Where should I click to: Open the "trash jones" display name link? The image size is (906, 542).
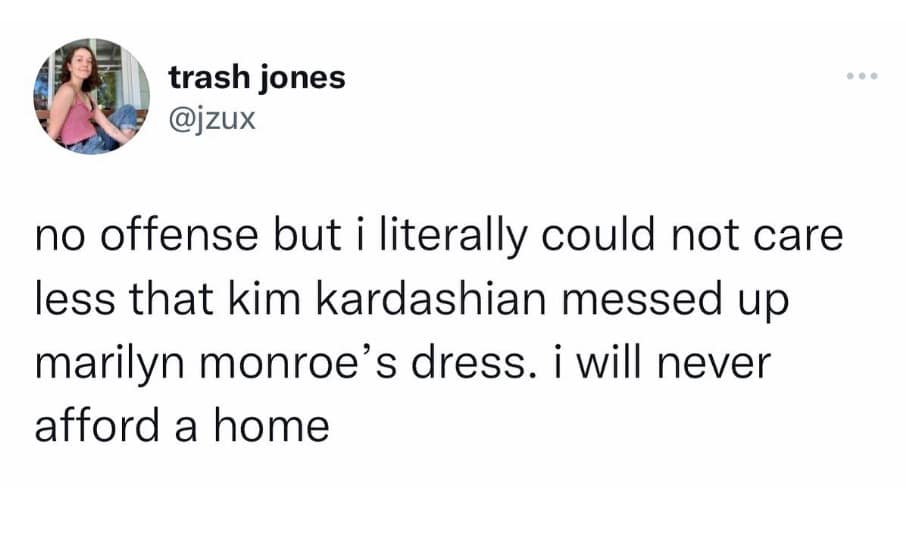(x=257, y=77)
